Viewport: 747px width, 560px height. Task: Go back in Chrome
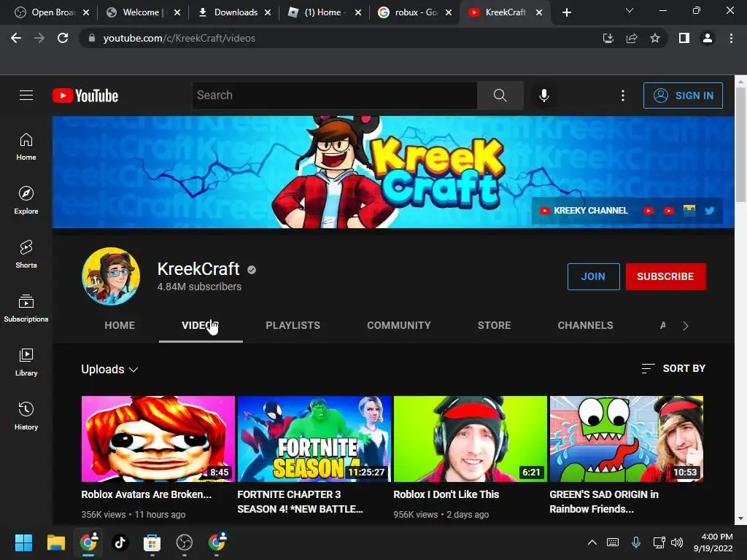pos(16,38)
